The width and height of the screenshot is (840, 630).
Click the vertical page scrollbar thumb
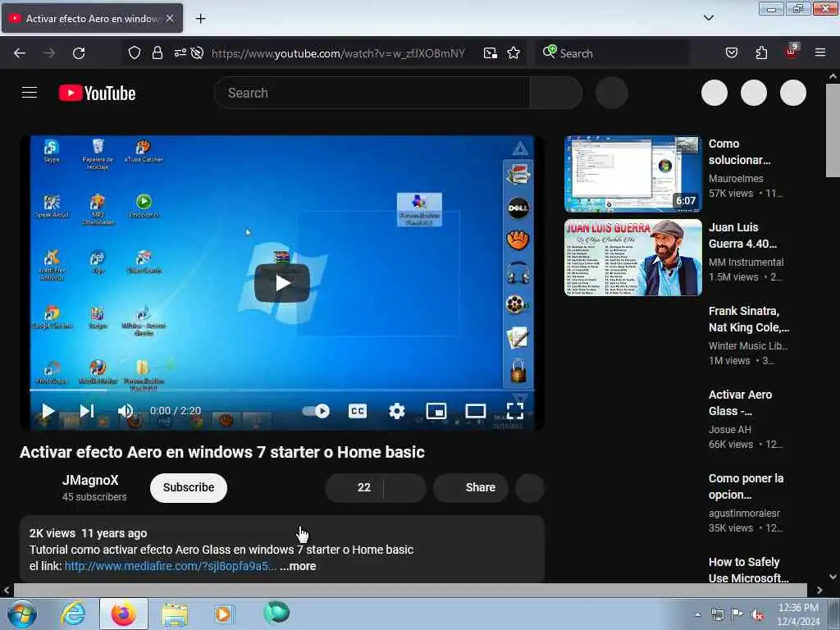(833, 130)
